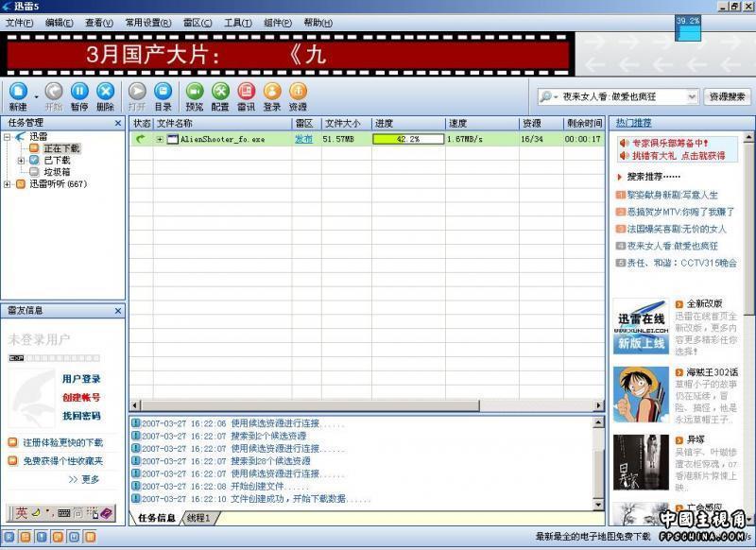The width and height of the screenshot is (756, 550).
Task: Pause the download with the 暂停 icon
Action: pyautogui.click(x=79, y=91)
